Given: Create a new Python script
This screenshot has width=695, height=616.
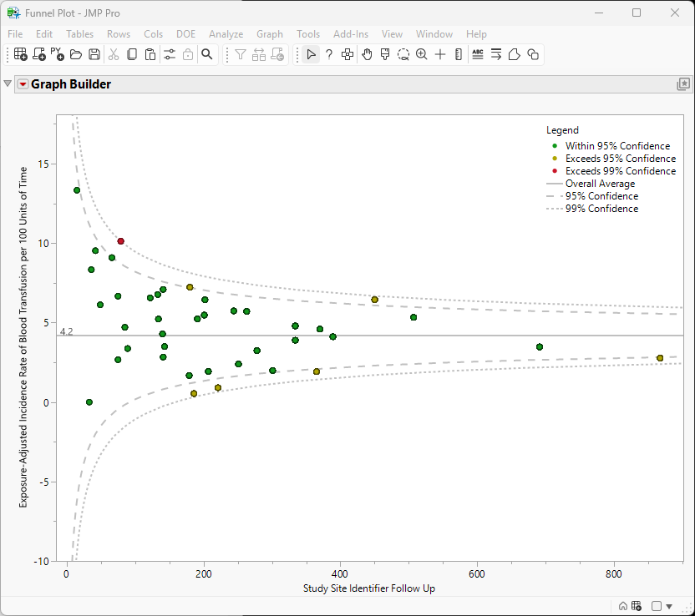Looking at the screenshot, I should [57, 54].
